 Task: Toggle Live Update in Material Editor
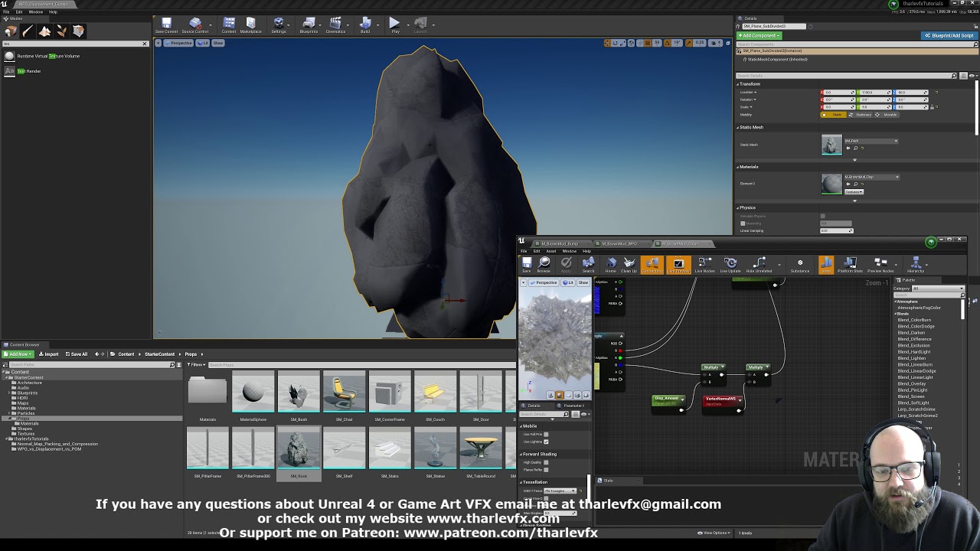(x=730, y=266)
